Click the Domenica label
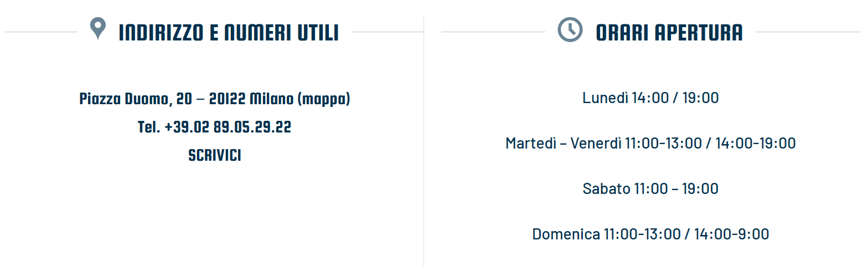868x276 pixels. click(x=565, y=234)
